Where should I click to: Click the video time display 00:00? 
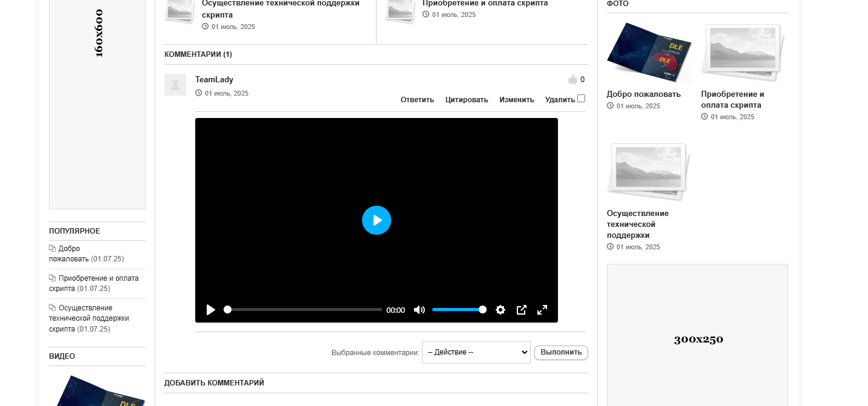pos(395,310)
